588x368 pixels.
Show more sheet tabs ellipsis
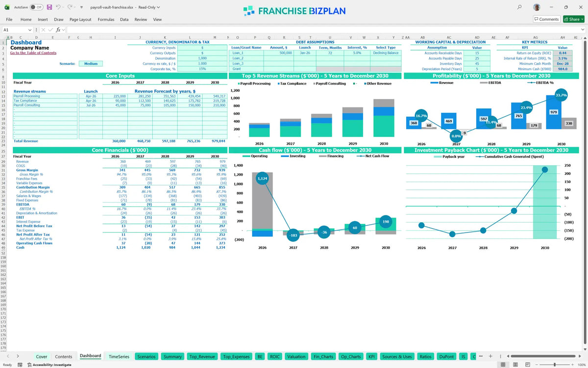click(x=481, y=356)
